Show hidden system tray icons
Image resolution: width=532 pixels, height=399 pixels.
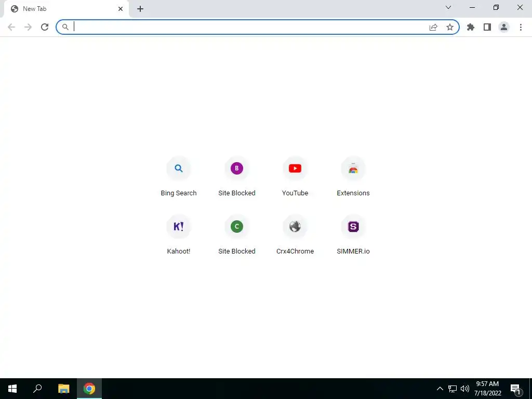(440, 389)
